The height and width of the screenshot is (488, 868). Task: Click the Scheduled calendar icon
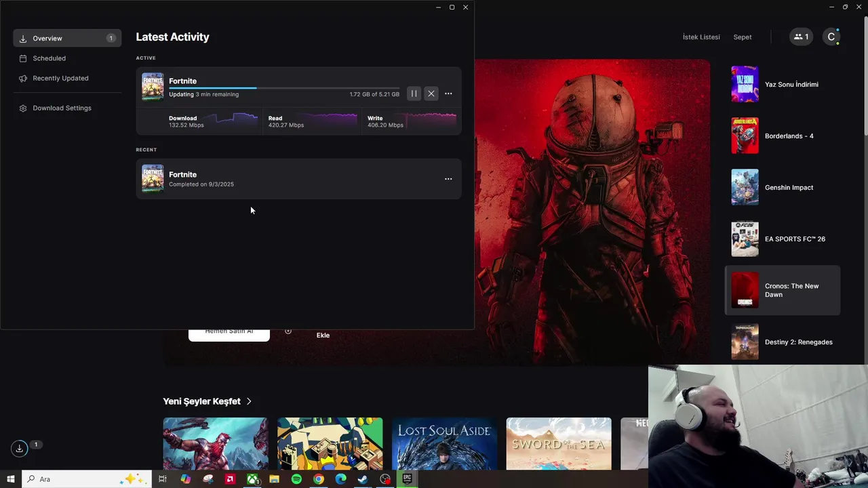pyautogui.click(x=23, y=58)
